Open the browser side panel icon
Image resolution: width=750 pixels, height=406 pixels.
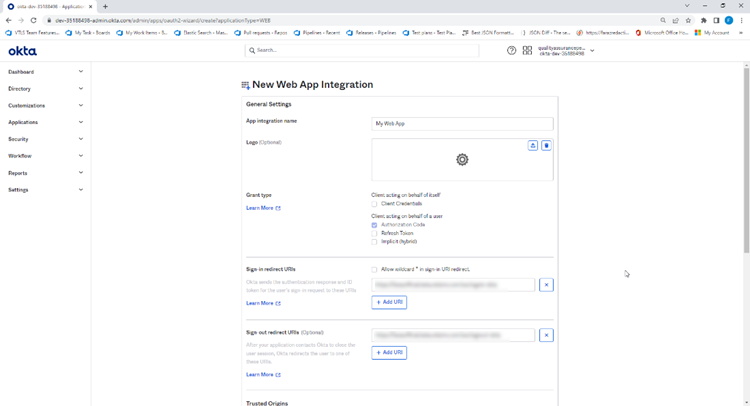[x=716, y=21]
